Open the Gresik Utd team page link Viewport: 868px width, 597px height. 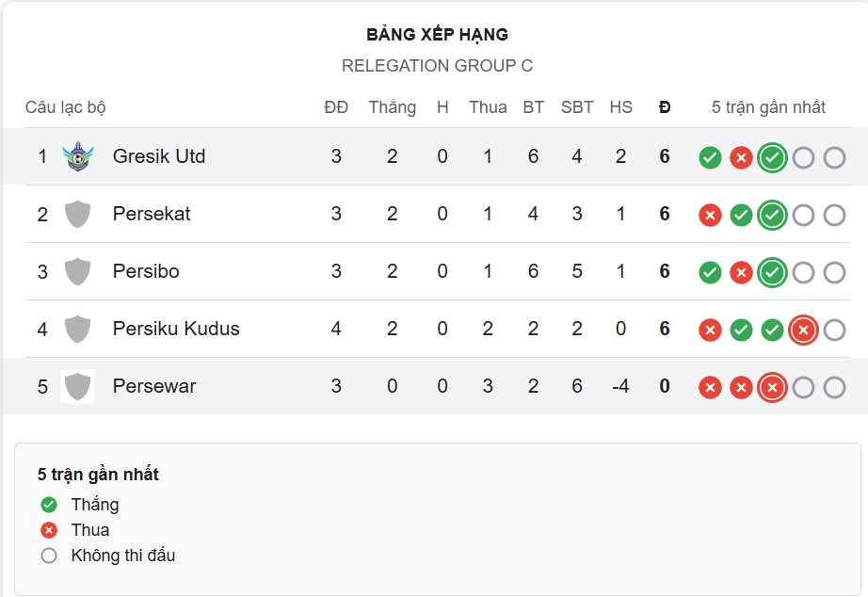tap(158, 156)
